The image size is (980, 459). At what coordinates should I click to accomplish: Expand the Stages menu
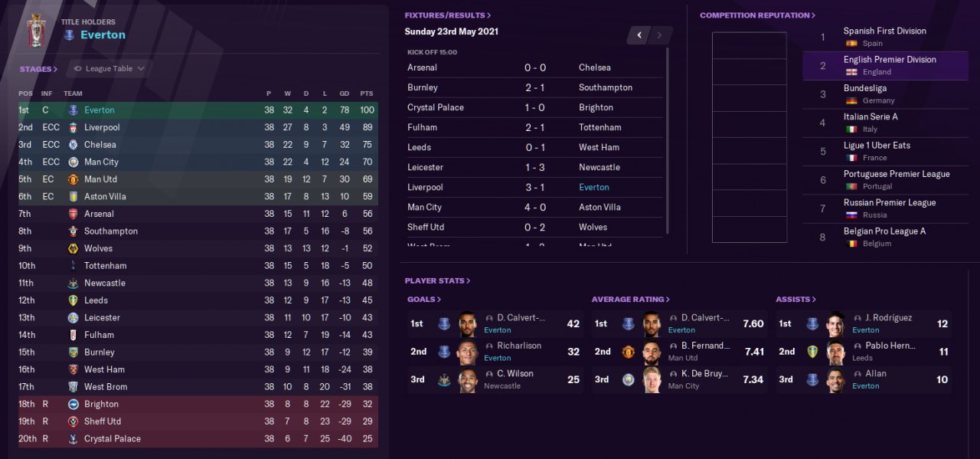(x=38, y=69)
